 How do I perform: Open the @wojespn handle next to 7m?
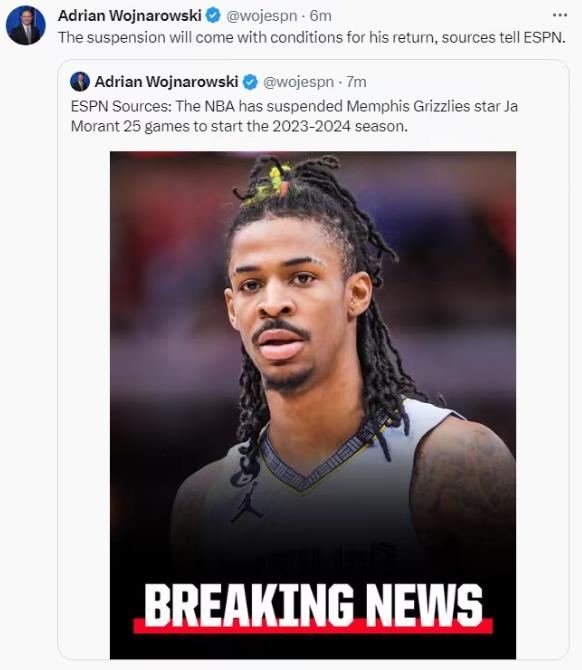[x=298, y=82]
